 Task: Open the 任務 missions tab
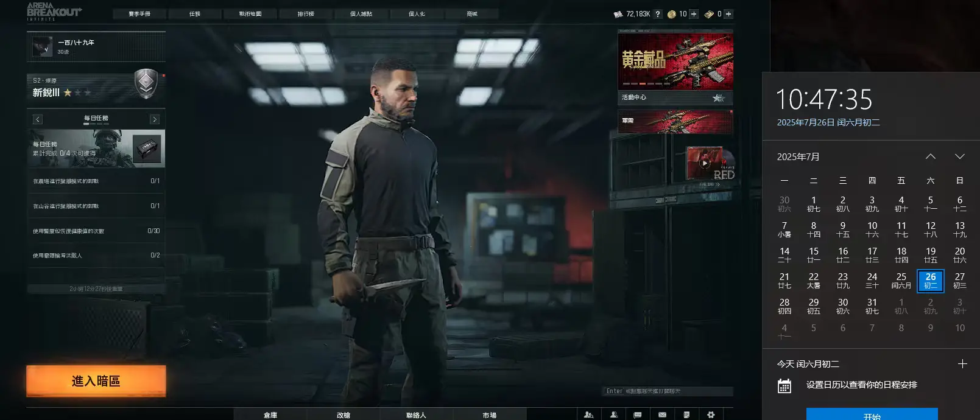(x=195, y=13)
